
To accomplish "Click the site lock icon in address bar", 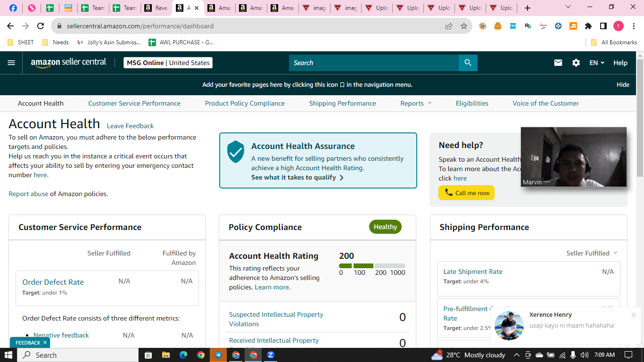I will [59, 26].
